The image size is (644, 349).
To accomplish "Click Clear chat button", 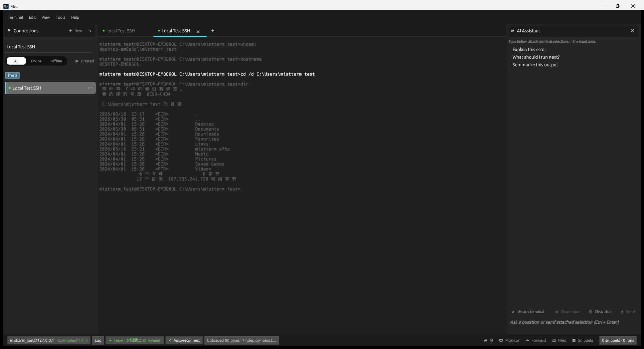I will pyautogui.click(x=600, y=312).
